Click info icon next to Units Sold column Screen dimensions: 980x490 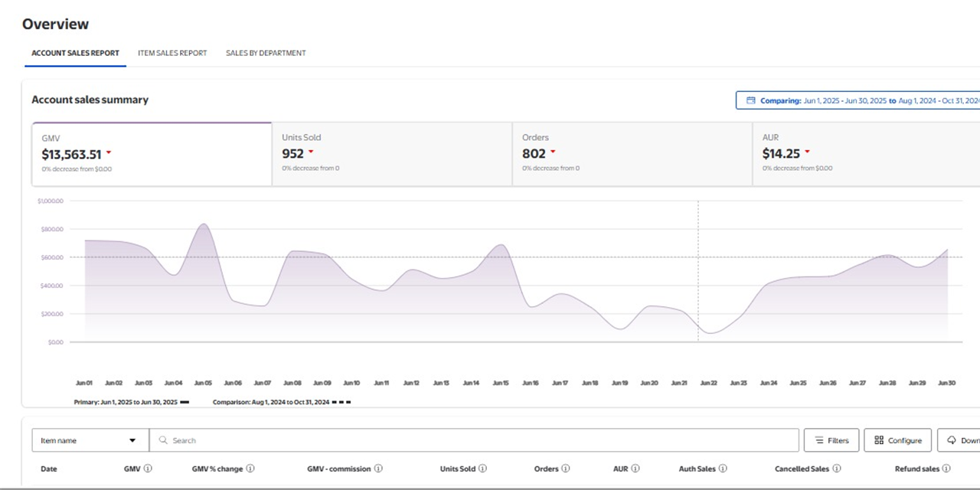(x=482, y=469)
